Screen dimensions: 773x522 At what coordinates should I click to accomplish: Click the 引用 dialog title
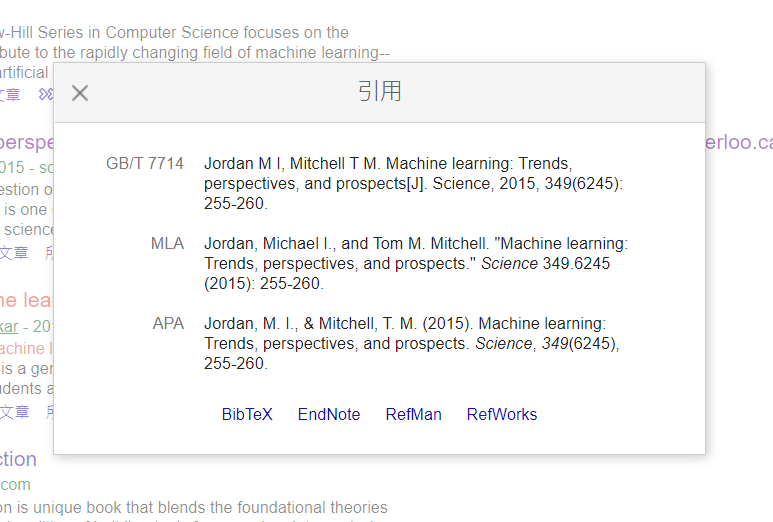point(379,92)
